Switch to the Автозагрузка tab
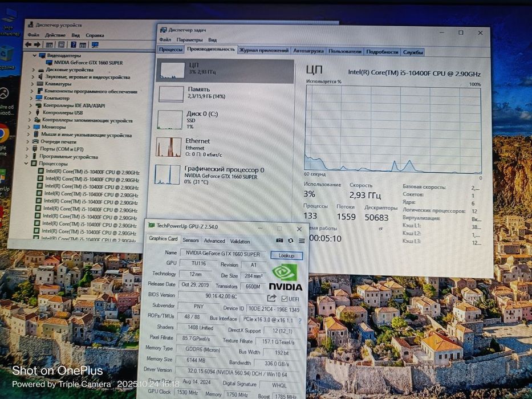The image size is (532, 399). 308,51
